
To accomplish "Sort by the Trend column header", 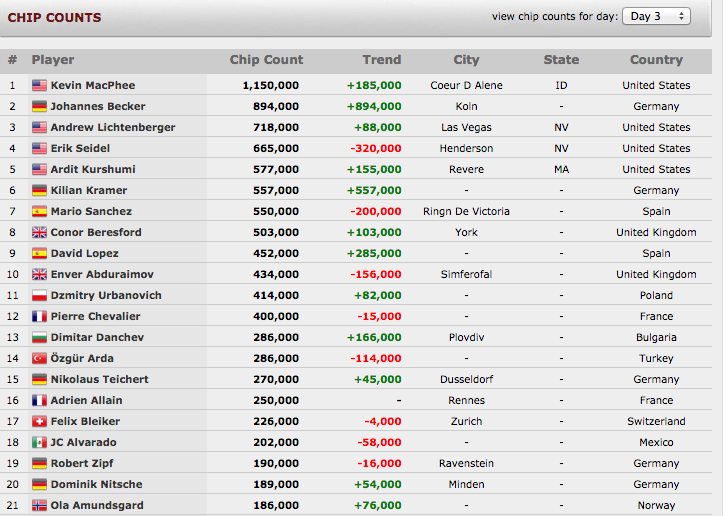I will click(x=382, y=60).
